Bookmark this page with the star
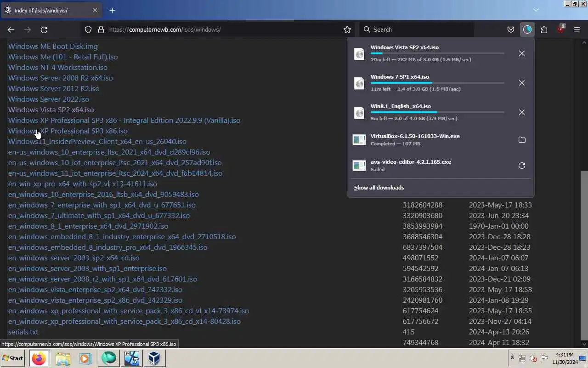 347,29
